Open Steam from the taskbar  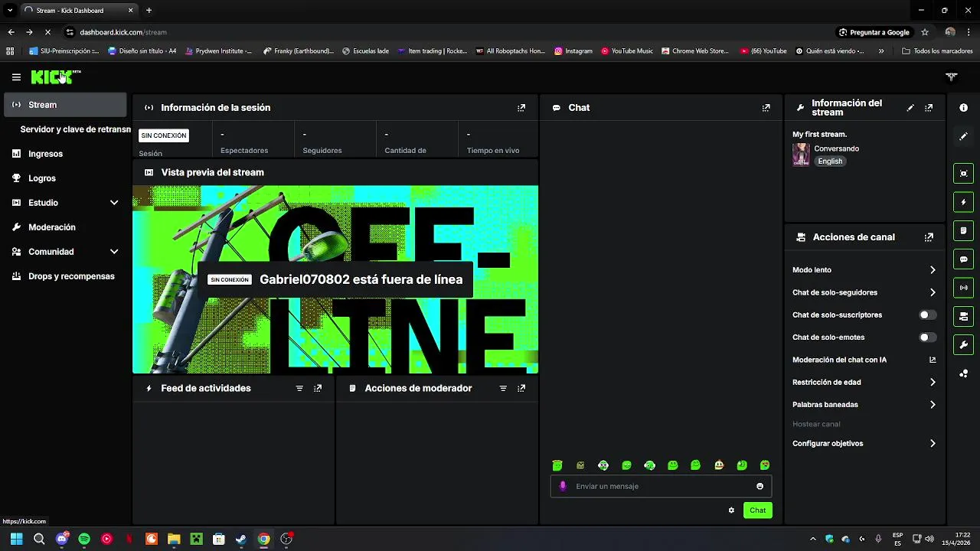tap(240, 539)
